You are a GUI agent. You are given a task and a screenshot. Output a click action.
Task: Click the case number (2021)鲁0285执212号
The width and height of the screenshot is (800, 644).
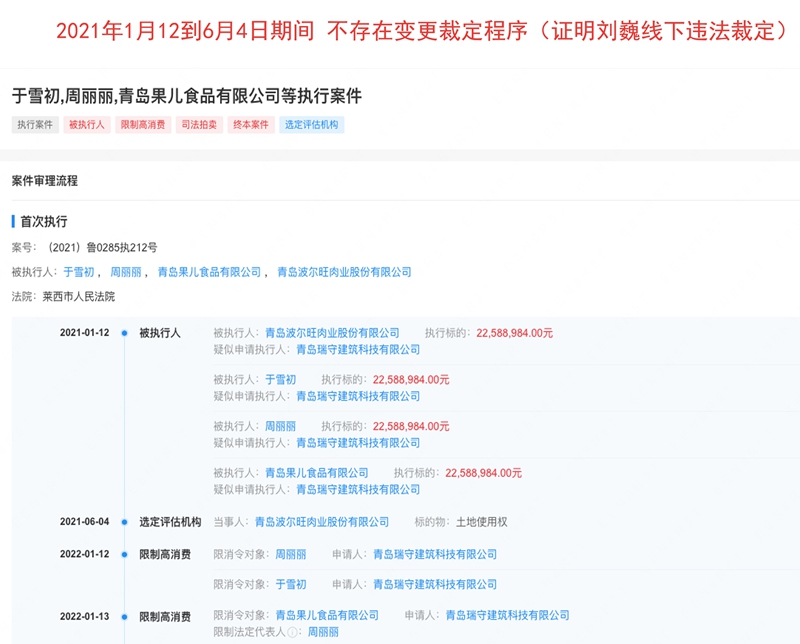[x=101, y=247]
